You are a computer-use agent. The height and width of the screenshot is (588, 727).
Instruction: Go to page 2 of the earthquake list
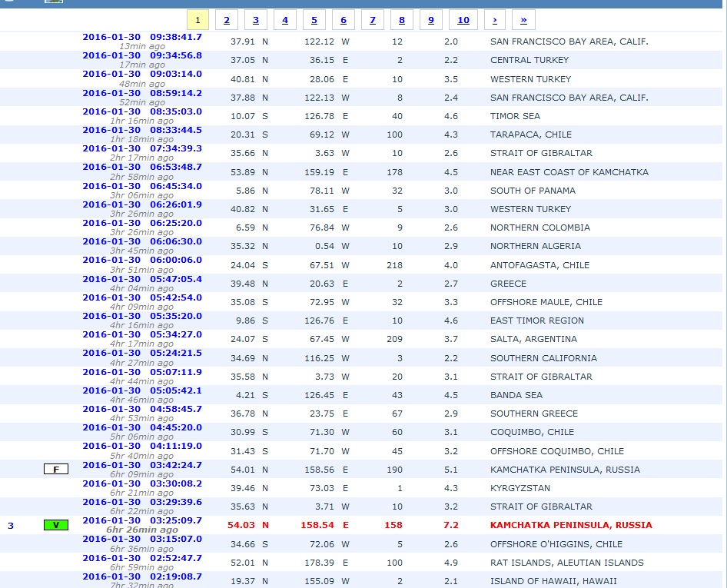(227, 20)
